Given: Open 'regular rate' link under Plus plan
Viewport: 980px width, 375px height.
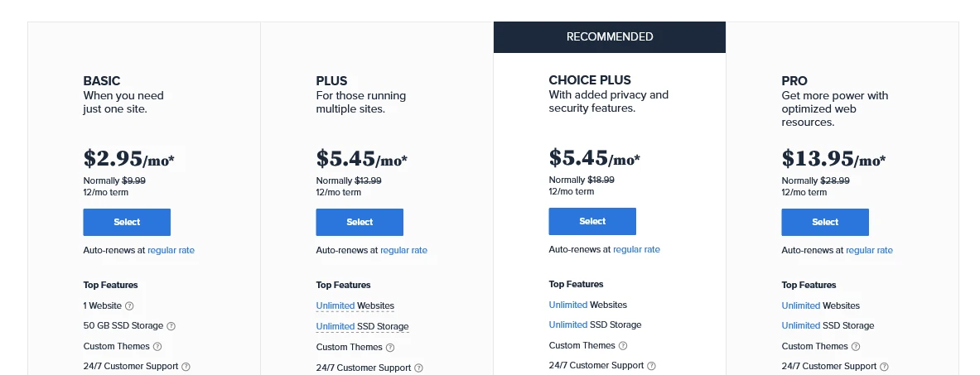Looking at the screenshot, I should tap(403, 250).
